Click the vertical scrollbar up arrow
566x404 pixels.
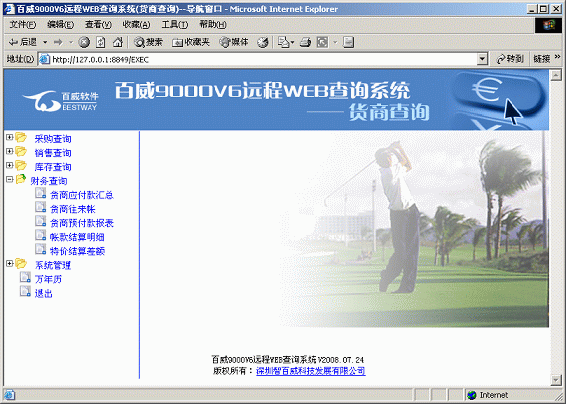point(556,75)
